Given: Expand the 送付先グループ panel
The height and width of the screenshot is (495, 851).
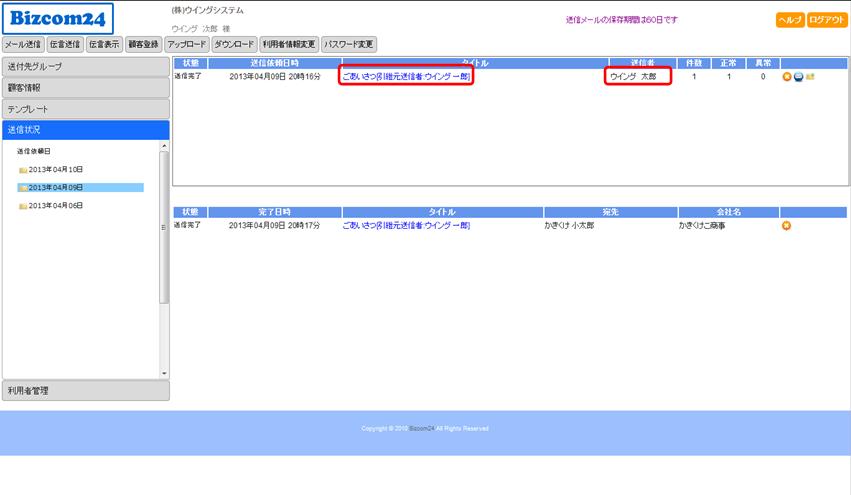Looking at the screenshot, I should click(x=85, y=67).
